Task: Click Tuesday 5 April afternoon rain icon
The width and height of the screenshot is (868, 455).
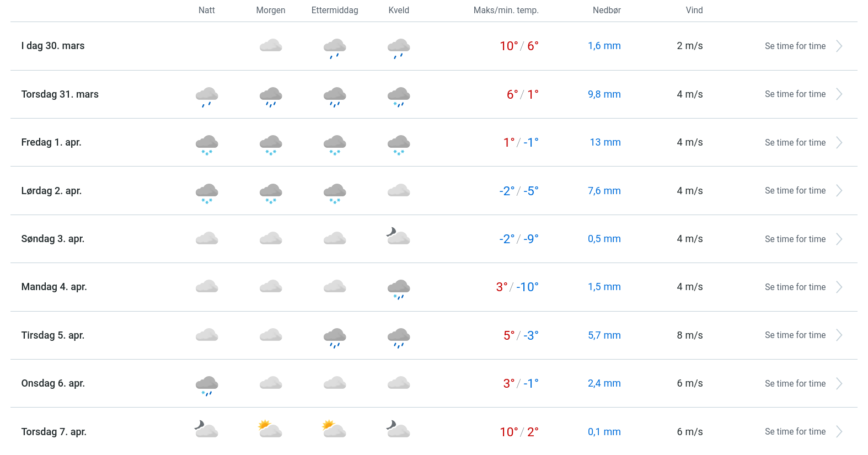Action: 335,338
